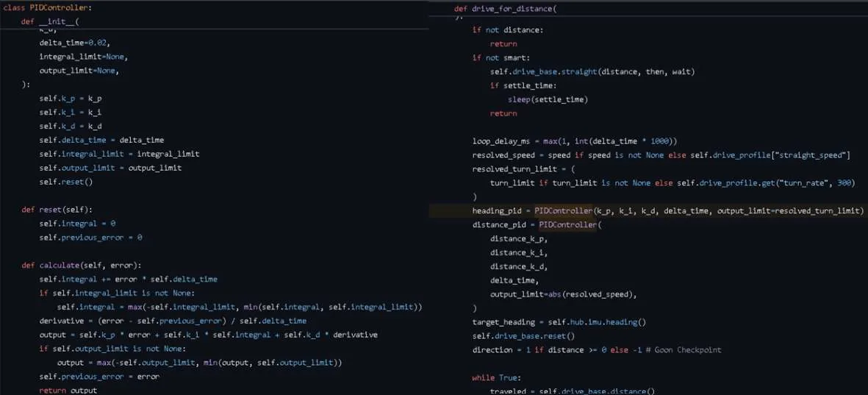The image size is (868, 395).
Task: Click the 'while True:' line
Action: (496, 378)
